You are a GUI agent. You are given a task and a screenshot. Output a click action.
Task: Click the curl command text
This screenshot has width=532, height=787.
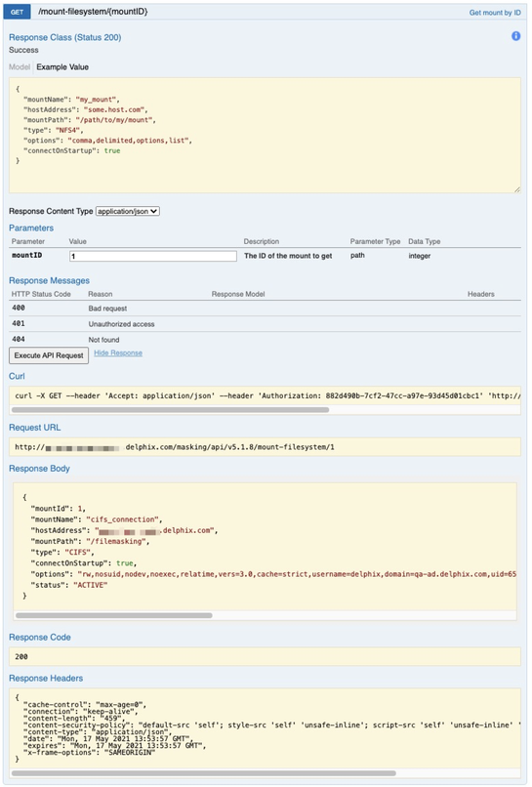pyautogui.click(x=267, y=395)
